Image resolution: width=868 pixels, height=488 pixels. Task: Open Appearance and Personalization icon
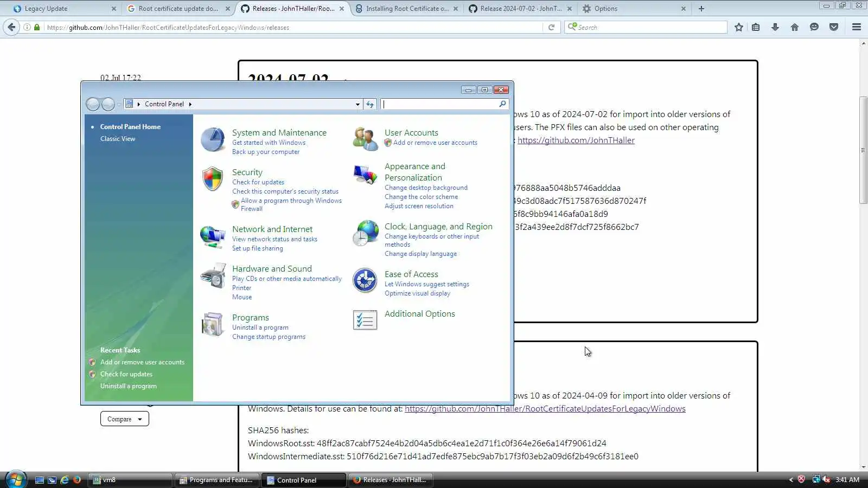click(365, 175)
